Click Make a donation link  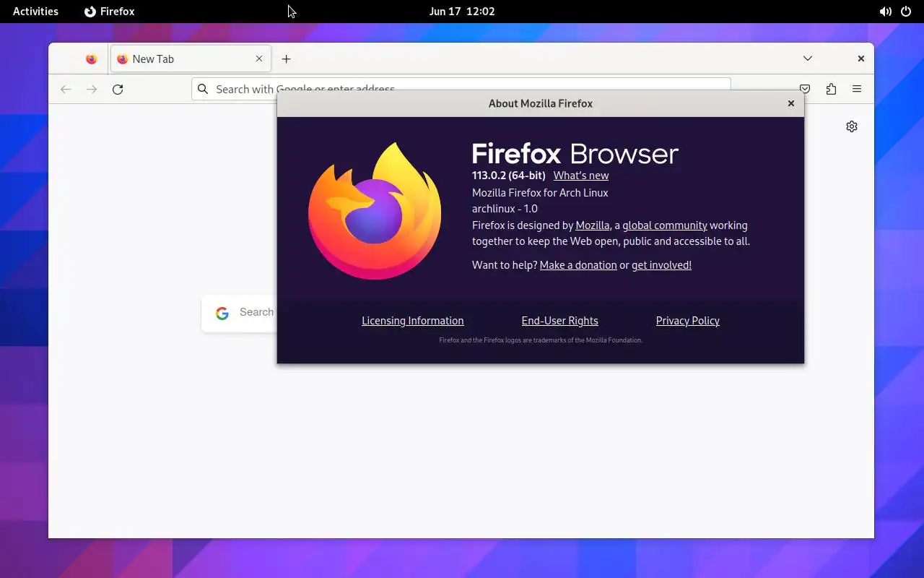(578, 265)
